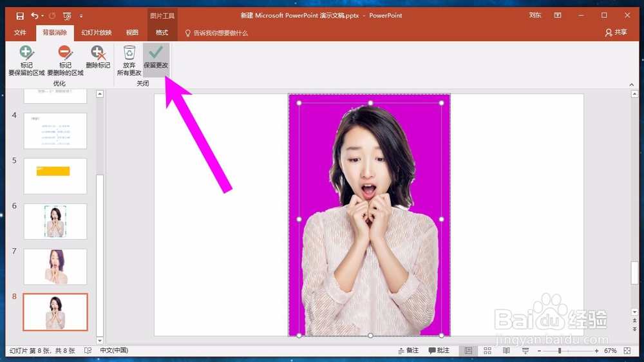Viewport: 644px width, 362px height.
Task: Click the spell check status icon
Action: 88,350
